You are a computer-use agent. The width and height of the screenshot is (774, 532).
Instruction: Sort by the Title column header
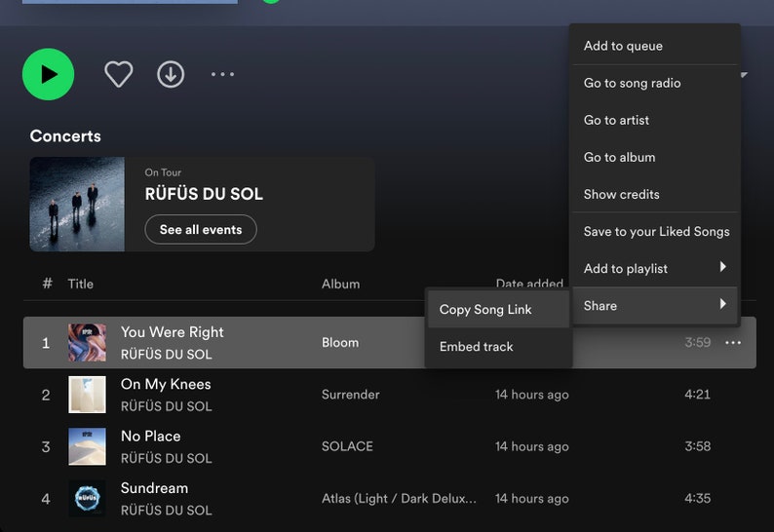click(x=81, y=284)
